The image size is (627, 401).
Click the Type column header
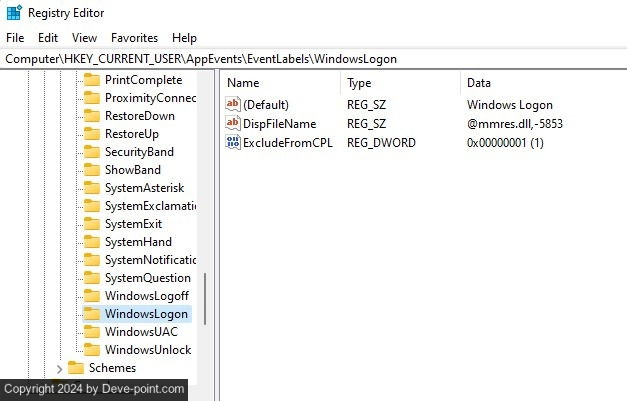pos(400,83)
